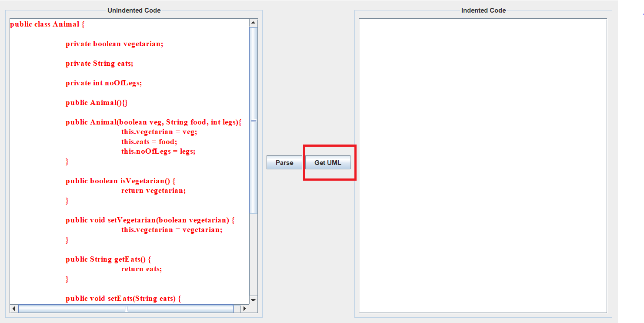The height and width of the screenshot is (323, 644).
Task: Click the line 'private boolean vegetarian;'
Action: (x=114, y=44)
